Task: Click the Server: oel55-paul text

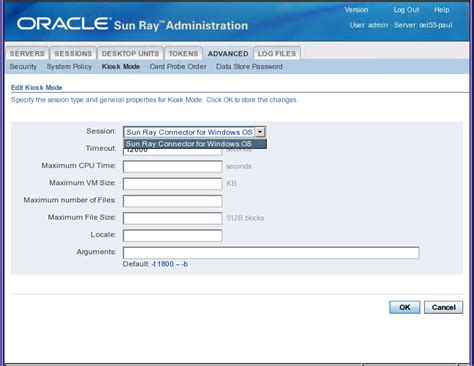Action: point(423,25)
